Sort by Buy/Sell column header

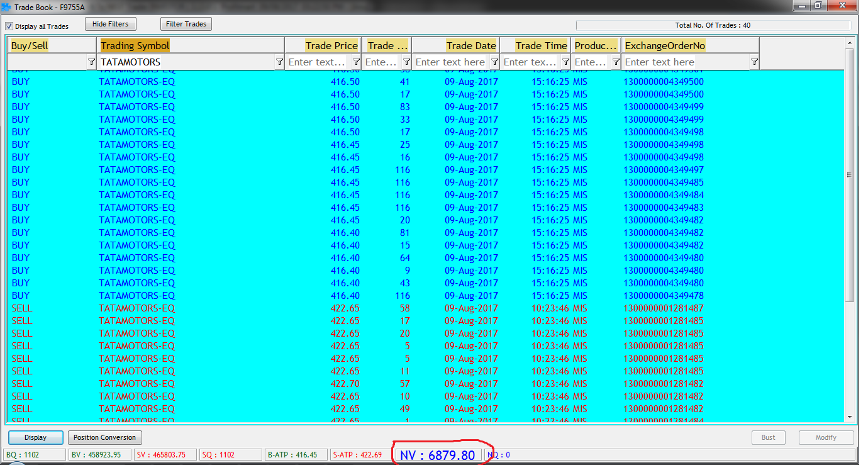click(52, 45)
